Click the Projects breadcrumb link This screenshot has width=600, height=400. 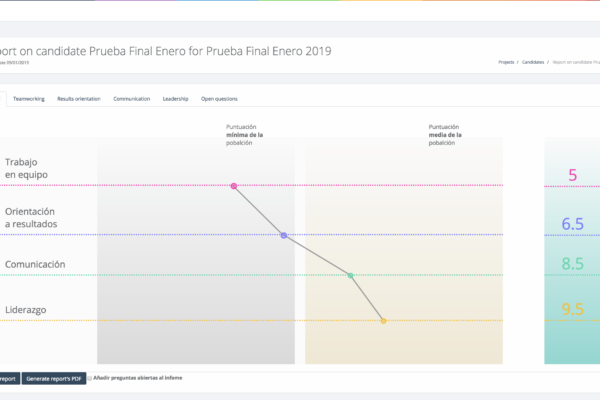tap(508, 62)
